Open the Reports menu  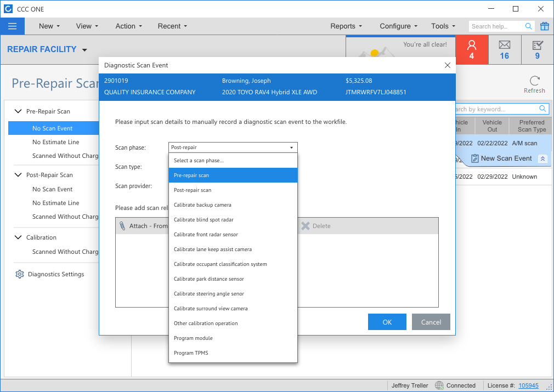click(346, 26)
